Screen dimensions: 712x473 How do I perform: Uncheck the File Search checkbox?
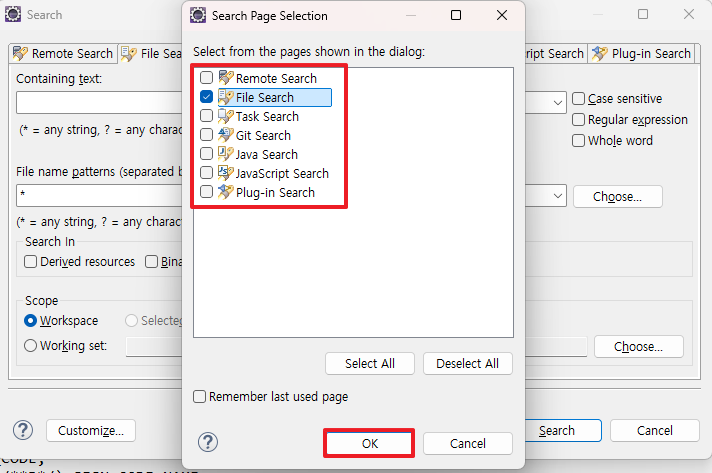[207, 97]
